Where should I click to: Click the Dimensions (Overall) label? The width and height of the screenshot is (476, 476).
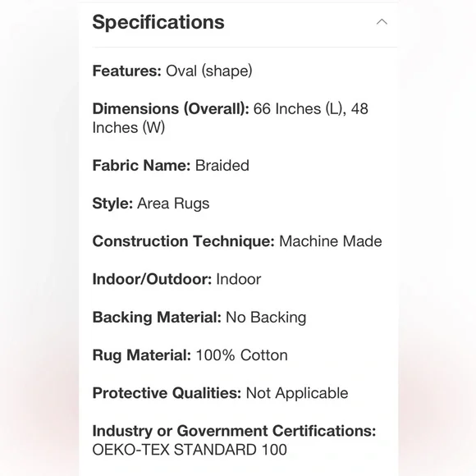click(171, 109)
